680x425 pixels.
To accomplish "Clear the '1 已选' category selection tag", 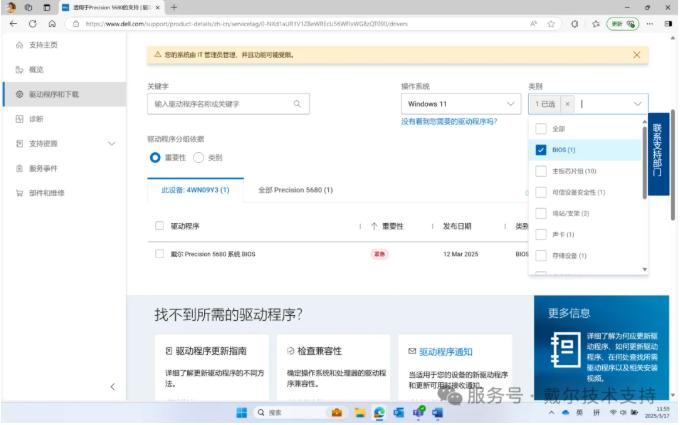I will click(567, 104).
